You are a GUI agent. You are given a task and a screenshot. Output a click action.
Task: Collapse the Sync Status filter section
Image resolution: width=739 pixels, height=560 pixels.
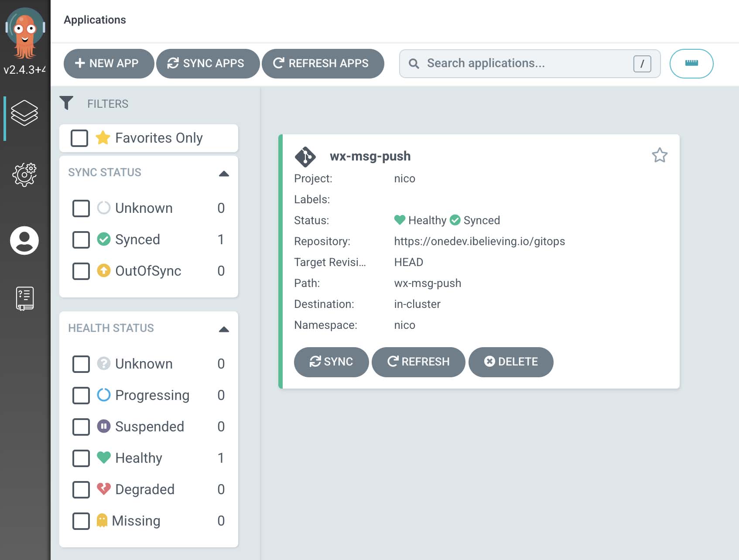(x=224, y=173)
